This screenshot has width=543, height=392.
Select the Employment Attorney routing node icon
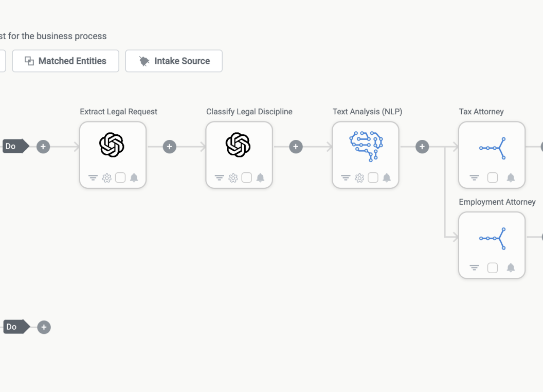pos(492,238)
